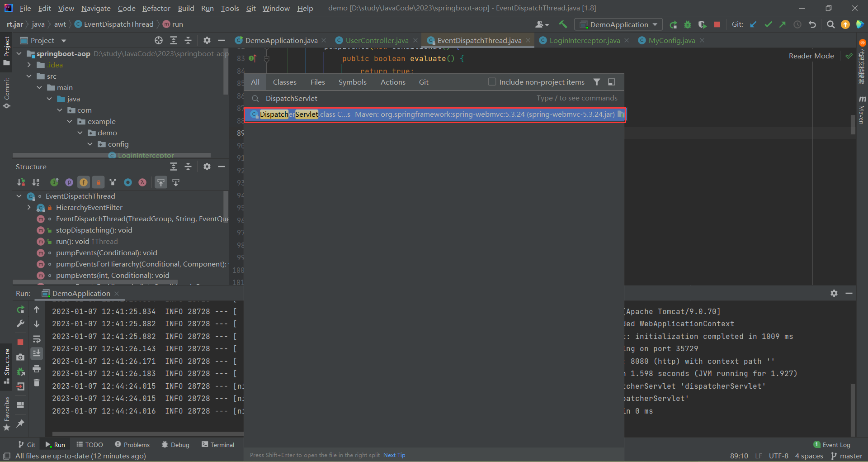Expand the .idea folder
The image size is (868, 462).
[29, 65]
